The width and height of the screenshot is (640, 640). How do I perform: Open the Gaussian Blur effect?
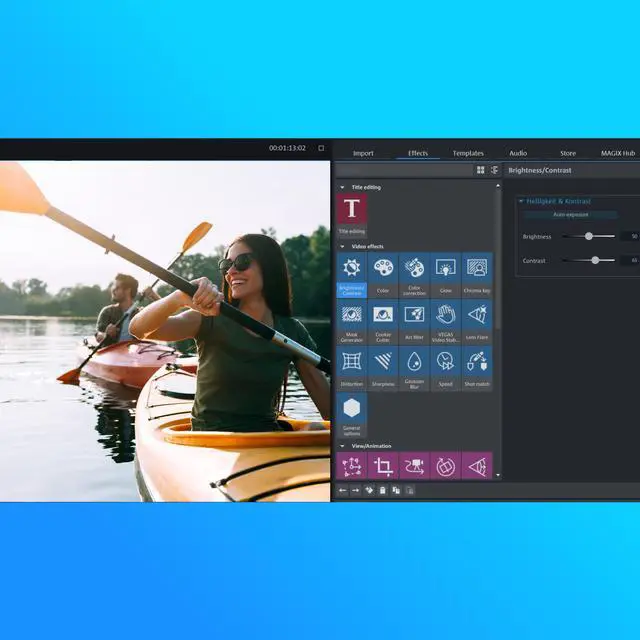click(414, 369)
